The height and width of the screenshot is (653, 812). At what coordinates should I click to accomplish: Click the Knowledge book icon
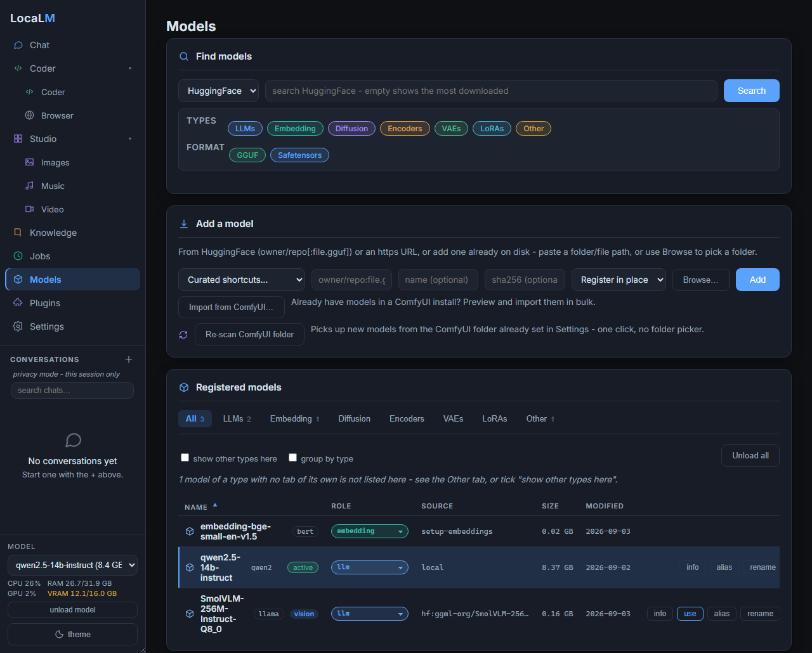[x=18, y=233]
